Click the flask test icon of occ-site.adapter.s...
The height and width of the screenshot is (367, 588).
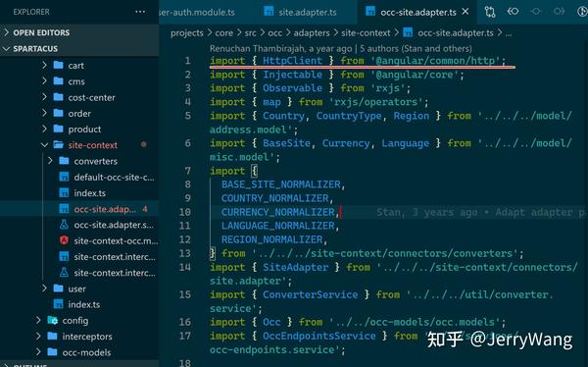coord(64,225)
